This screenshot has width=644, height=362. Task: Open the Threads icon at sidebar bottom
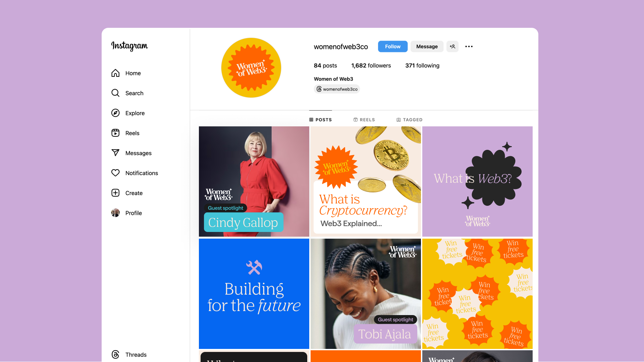tap(115, 354)
